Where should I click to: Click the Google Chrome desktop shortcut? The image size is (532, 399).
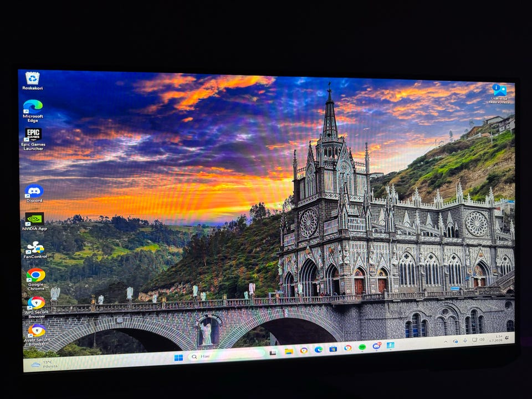pos(36,279)
